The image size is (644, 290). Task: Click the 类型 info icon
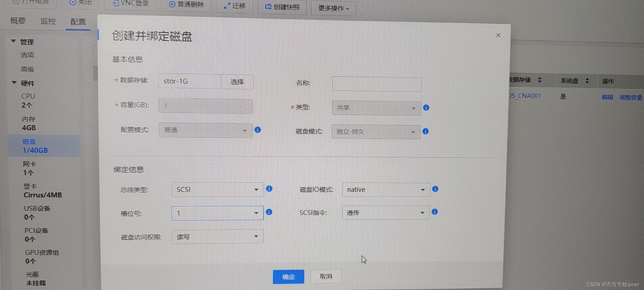(x=426, y=108)
